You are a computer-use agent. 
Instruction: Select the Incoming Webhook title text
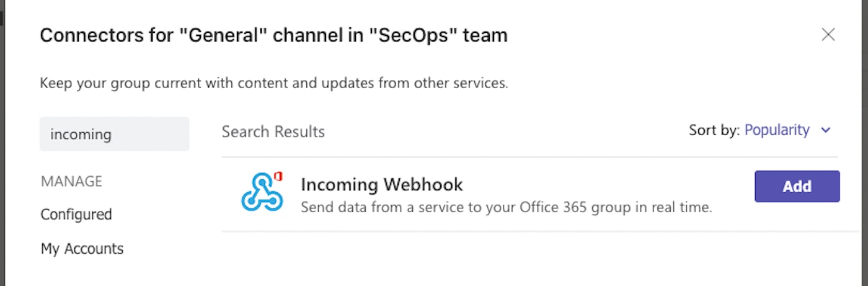[x=381, y=184]
